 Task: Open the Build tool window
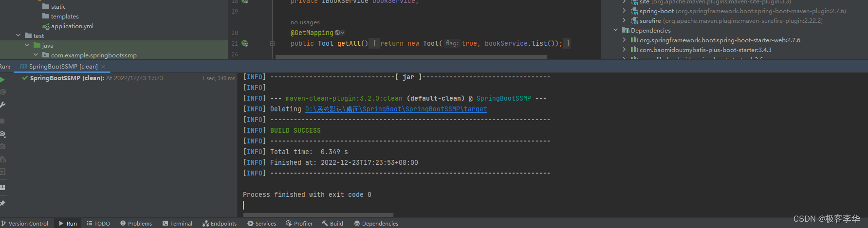(x=332, y=224)
